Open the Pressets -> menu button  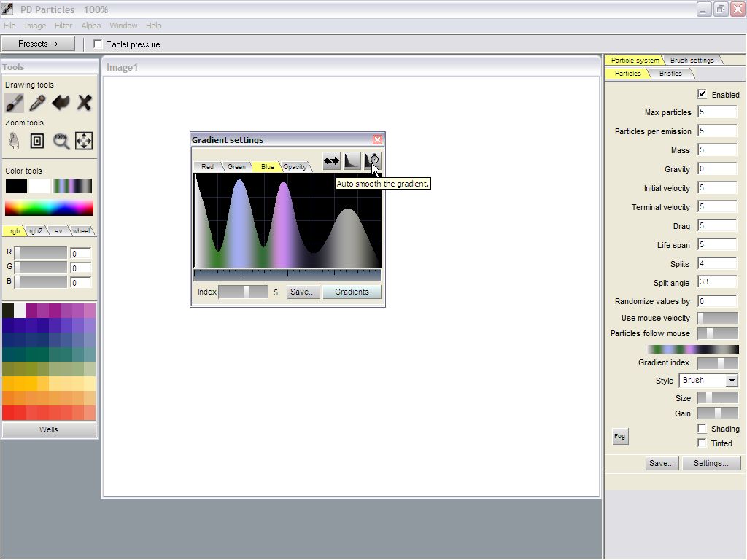click(x=38, y=44)
